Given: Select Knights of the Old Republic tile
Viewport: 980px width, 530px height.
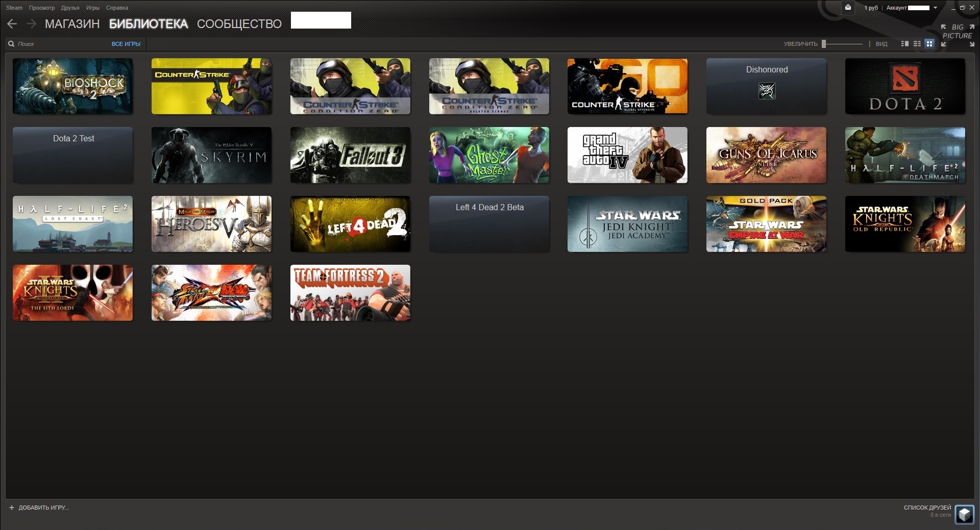Looking at the screenshot, I should 905,223.
